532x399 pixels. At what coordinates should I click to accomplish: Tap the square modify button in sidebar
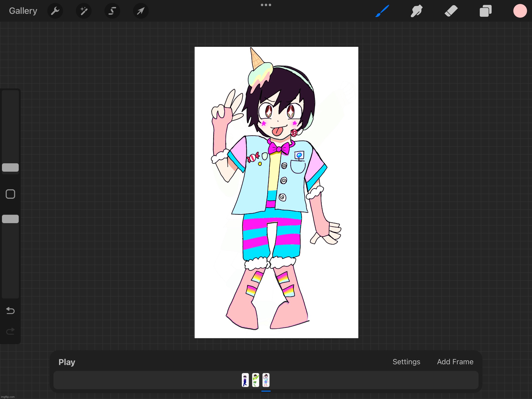pyautogui.click(x=10, y=194)
